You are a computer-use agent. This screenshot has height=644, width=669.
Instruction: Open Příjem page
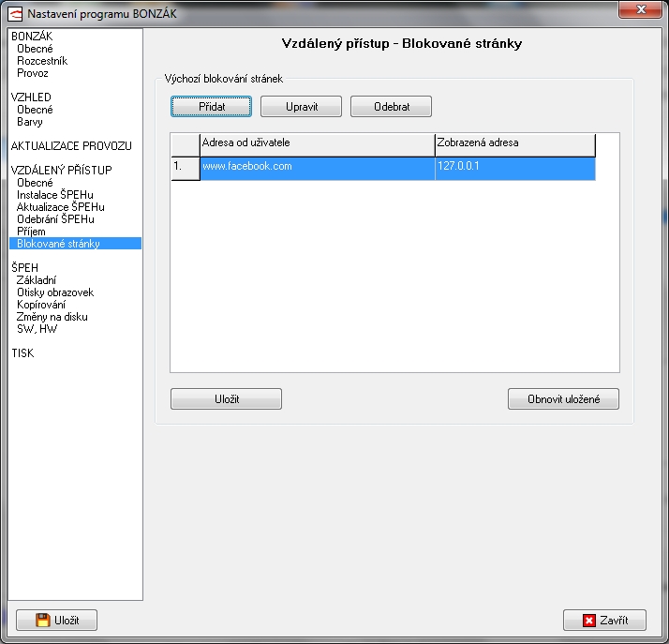point(31,232)
